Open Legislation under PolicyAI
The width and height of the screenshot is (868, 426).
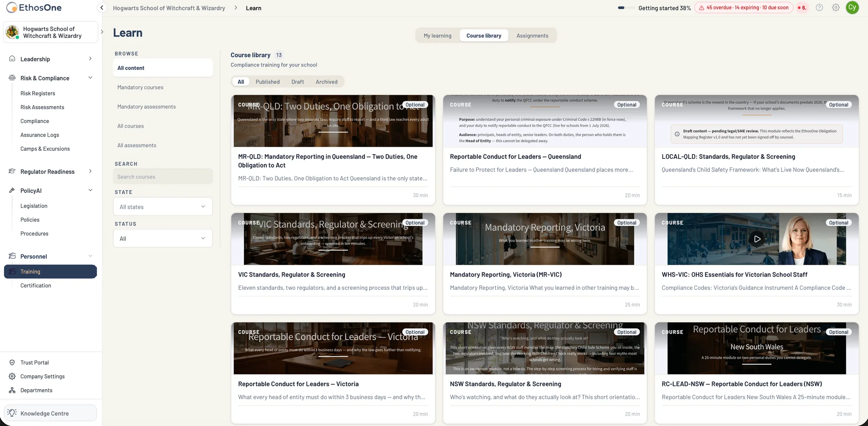[x=34, y=206]
